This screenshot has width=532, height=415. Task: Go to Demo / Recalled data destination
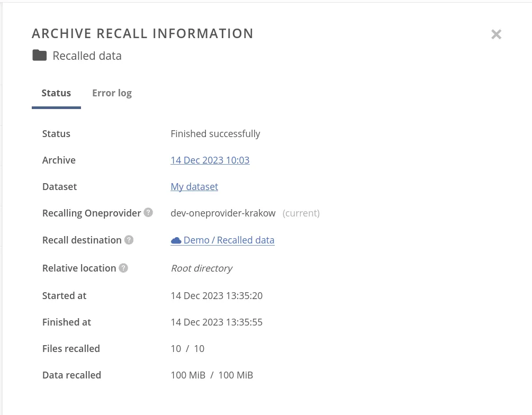tap(229, 240)
